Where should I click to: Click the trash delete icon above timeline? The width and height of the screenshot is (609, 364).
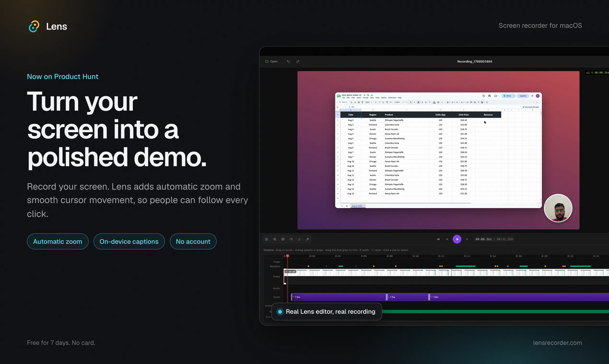point(299,239)
